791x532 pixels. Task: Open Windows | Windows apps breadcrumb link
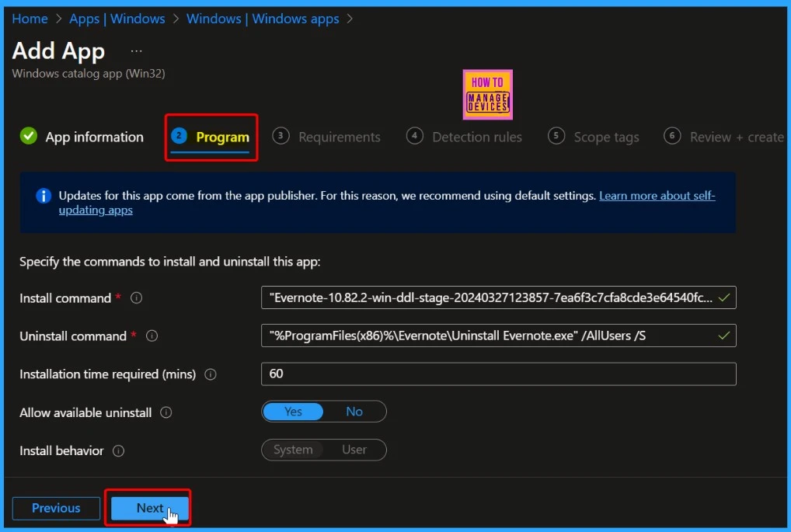(x=263, y=19)
